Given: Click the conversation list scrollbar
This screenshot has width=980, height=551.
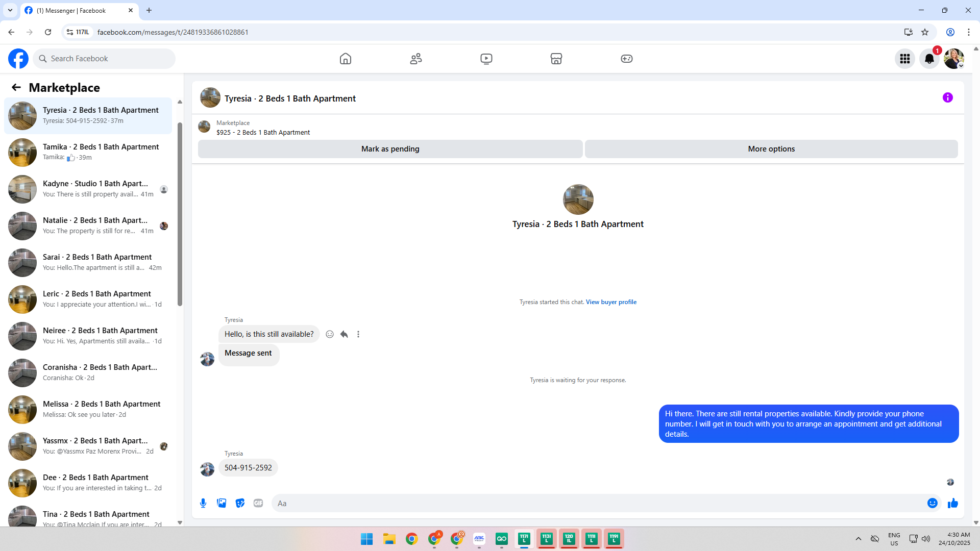Looking at the screenshot, I should 180,214.
